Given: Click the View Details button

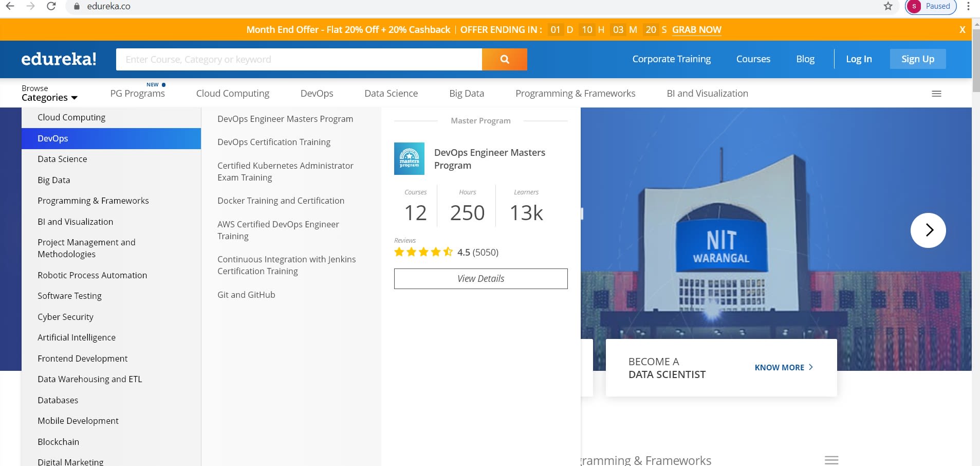Looking at the screenshot, I should pyautogui.click(x=480, y=279).
